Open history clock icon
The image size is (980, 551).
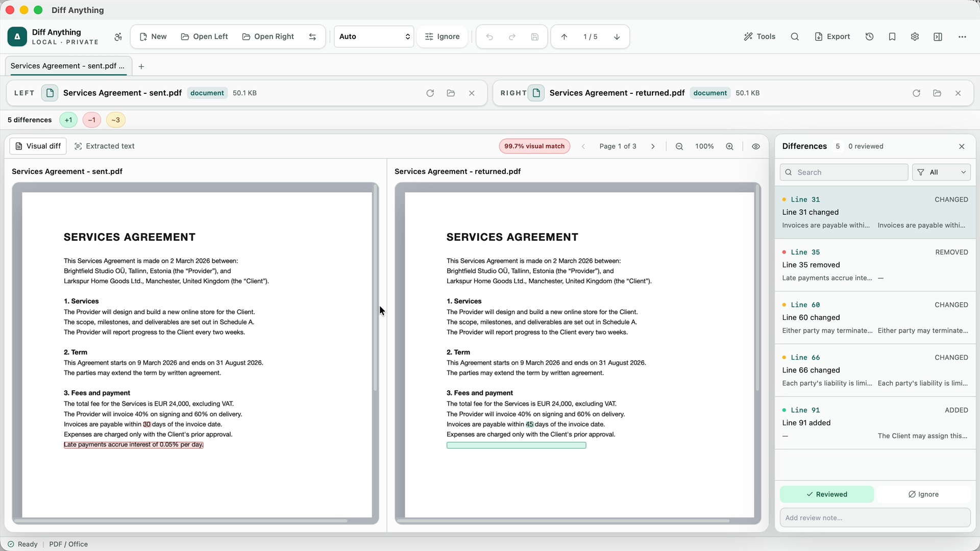(870, 37)
